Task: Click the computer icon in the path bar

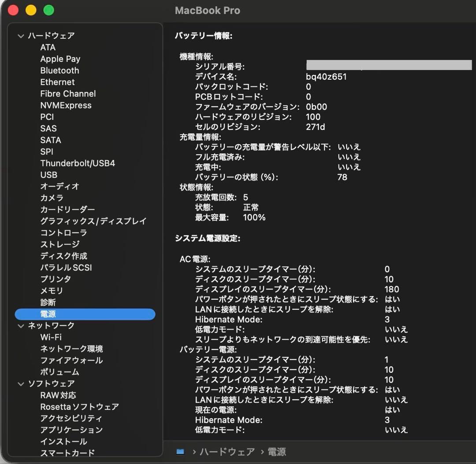Action: [180, 452]
